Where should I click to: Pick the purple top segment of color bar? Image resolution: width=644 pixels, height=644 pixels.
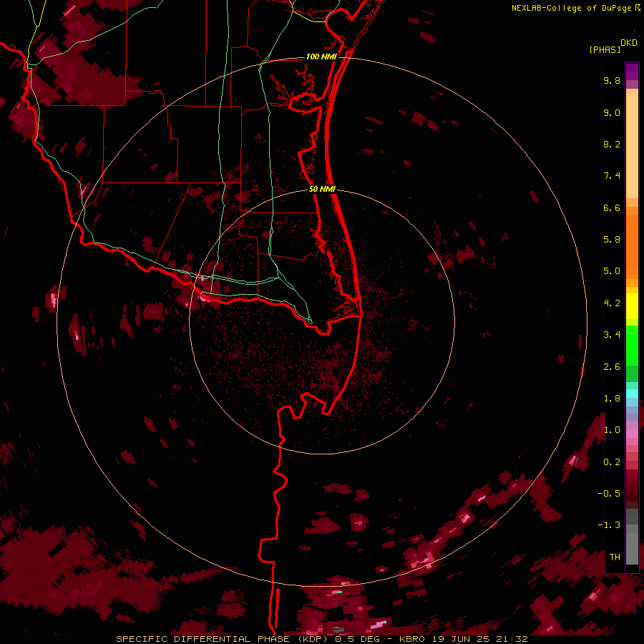(x=632, y=72)
